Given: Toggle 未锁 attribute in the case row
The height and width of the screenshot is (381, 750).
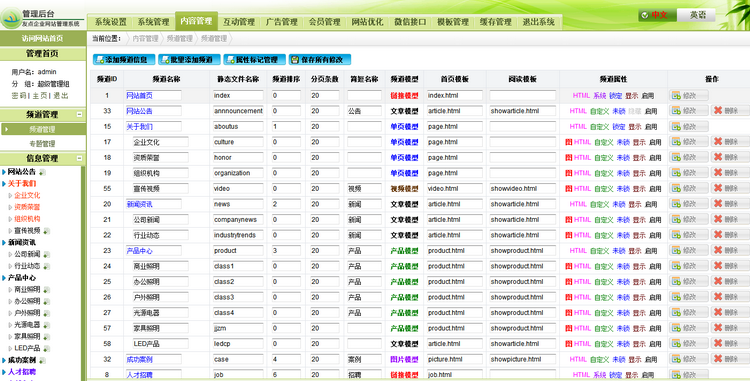Looking at the screenshot, I should coord(619,359).
